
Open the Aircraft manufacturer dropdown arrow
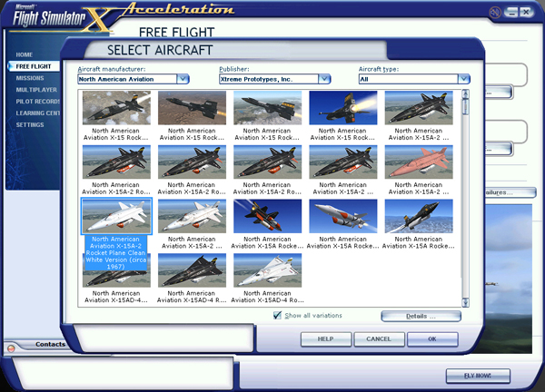[x=183, y=79]
